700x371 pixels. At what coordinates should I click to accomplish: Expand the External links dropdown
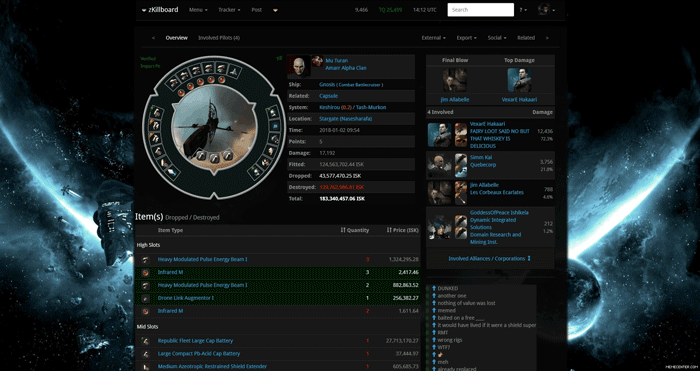click(x=434, y=38)
